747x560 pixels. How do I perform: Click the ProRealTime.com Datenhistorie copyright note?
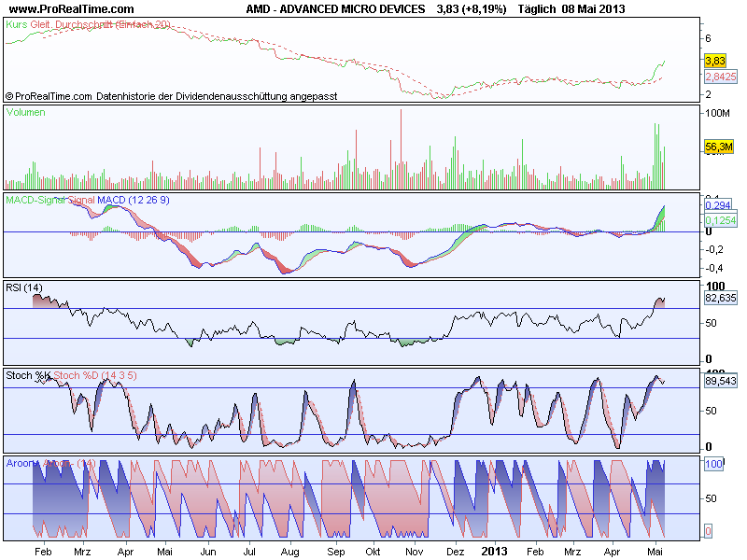pos(172,96)
